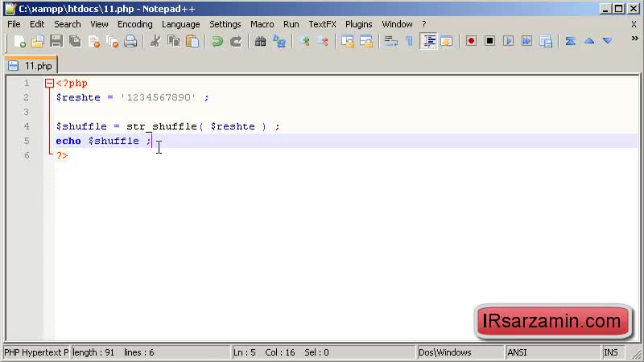This screenshot has width=644, height=362.
Task: Open the Edit menu
Action: 37,24
